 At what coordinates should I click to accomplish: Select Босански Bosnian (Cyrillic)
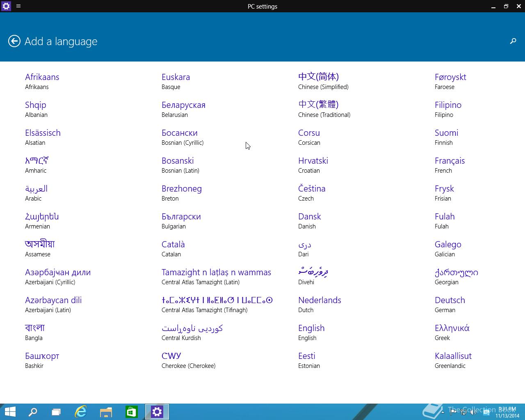point(183,137)
